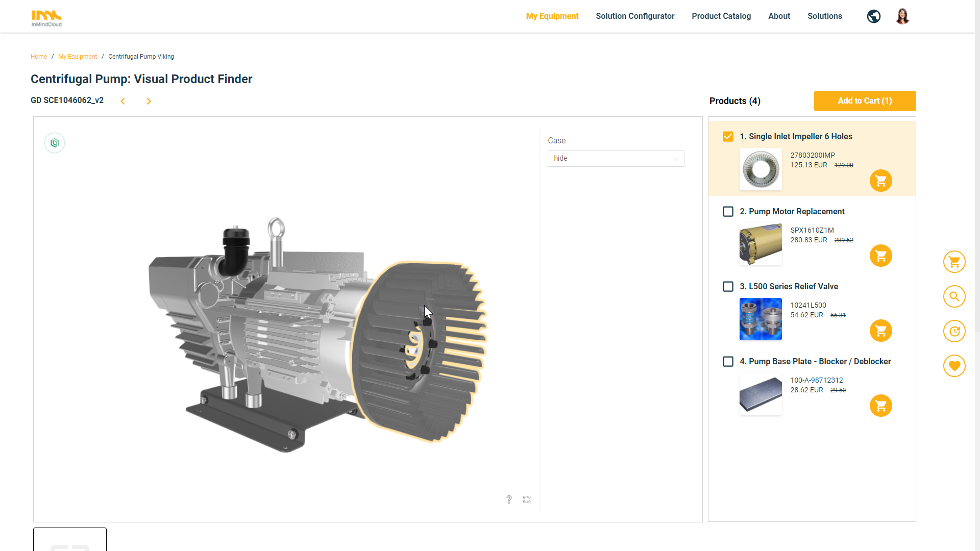The width and height of the screenshot is (980, 551).
Task: Click the fullscreen viewer icon
Action: [527, 499]
